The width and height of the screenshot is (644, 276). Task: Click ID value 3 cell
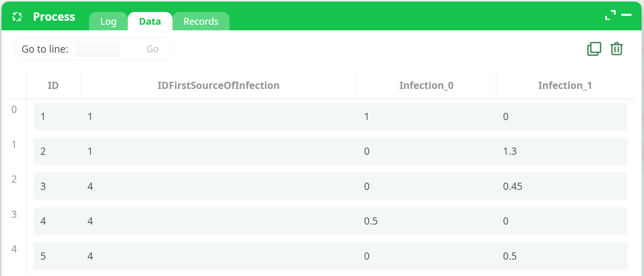(x=43, y=186)
